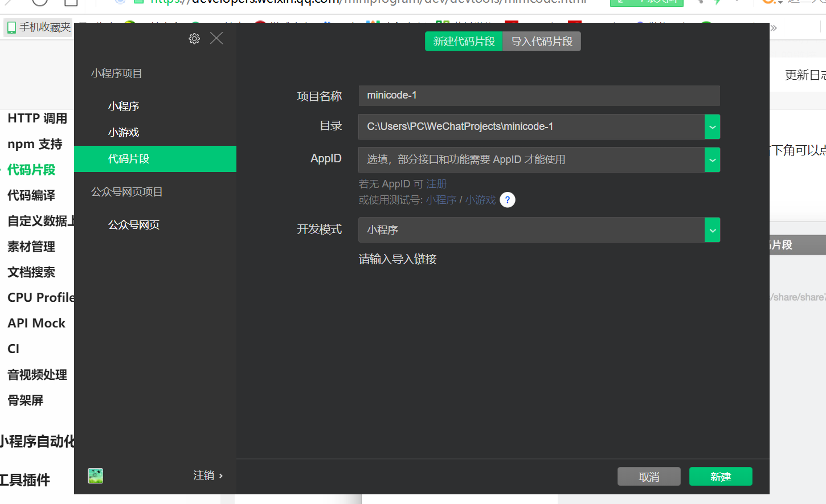Click the 小程序 test account link
Viewport: 826px width, 504px height.
pyautogui.click(x=441, y=200)
